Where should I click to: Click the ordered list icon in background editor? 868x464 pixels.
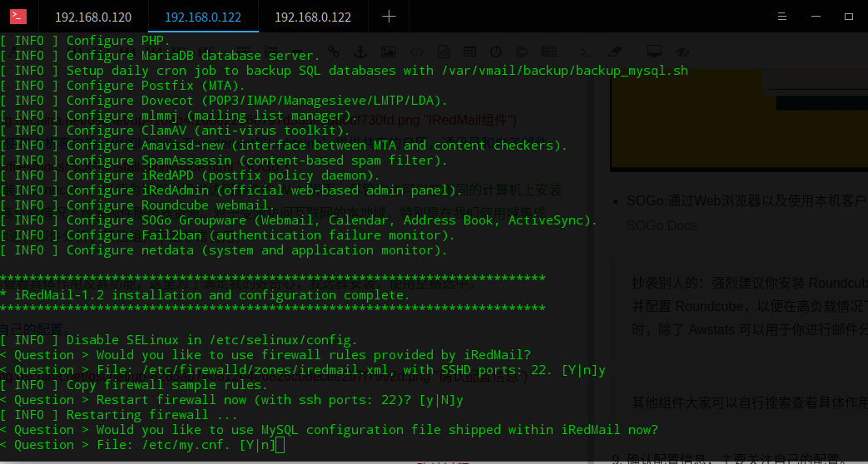point(272,52)
